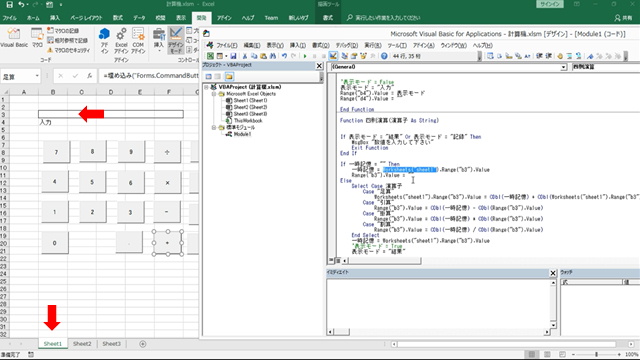Viewport: 640px width, 360px height.
Task: Click the Paste icon in VBE toolbar
Action: click(x=263, y=56)
